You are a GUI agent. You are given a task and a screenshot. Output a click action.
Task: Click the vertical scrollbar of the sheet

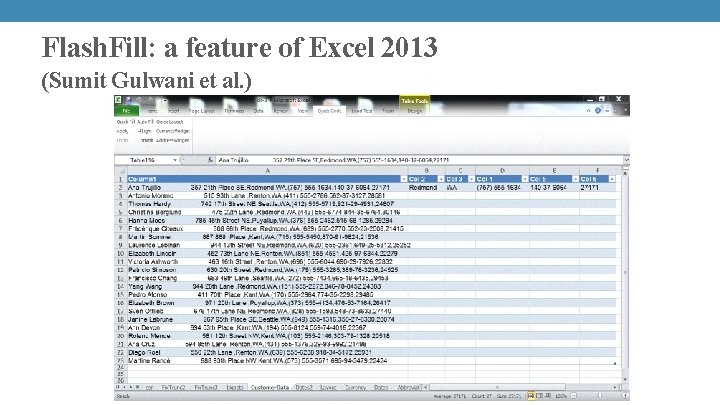[x=625, y=276]
